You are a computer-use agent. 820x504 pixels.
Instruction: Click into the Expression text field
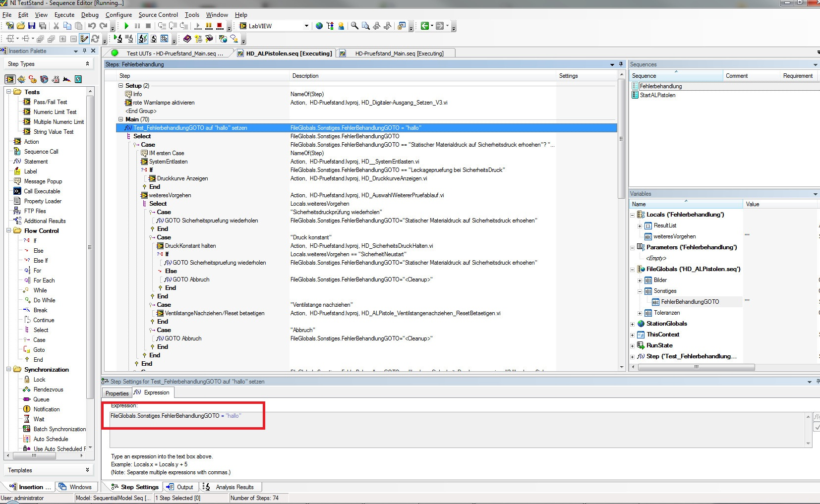pyautogui.click(x=446, y=429)
